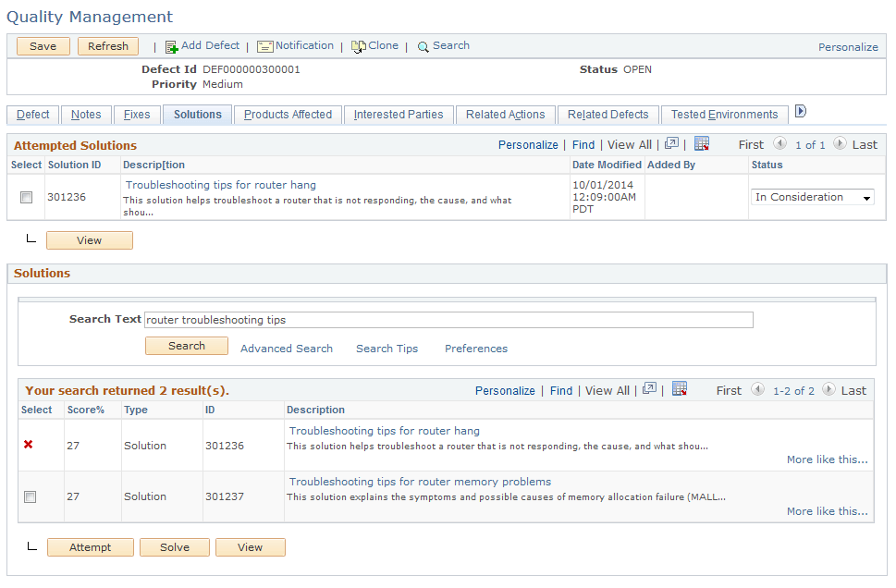Screen dimensions: 896x588
Task: Expand hidden tabs with the show more arrow
Action: 799,110
